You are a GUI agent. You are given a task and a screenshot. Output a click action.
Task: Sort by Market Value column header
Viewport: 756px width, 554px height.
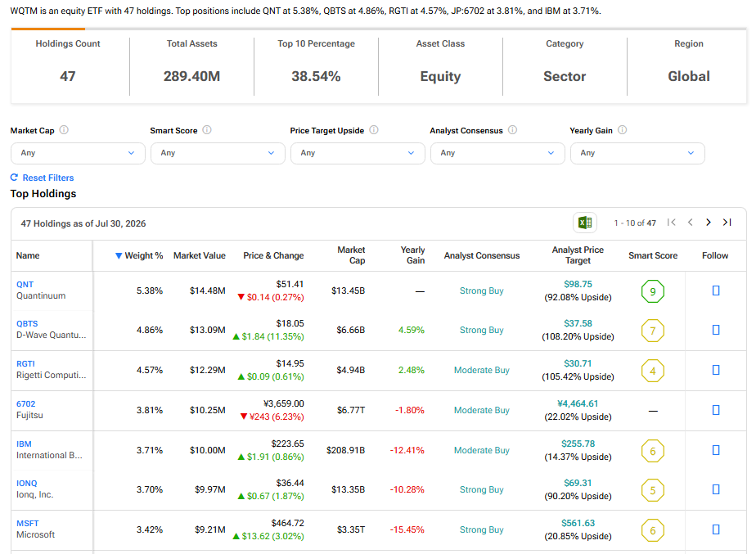click(200, 255)
